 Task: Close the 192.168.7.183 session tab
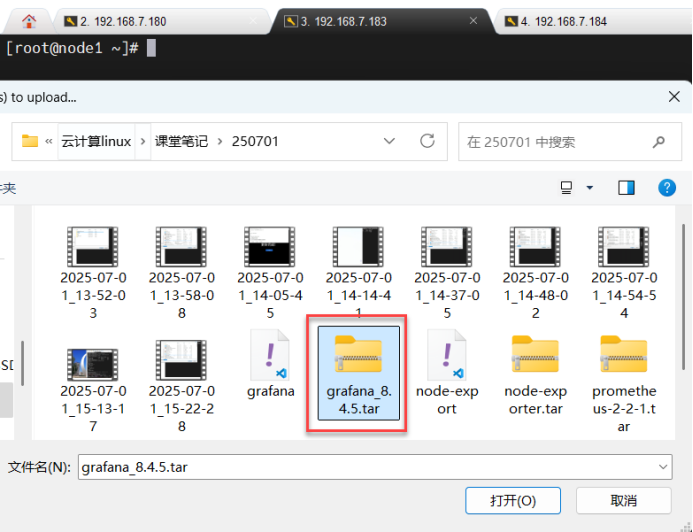[478, 20]
